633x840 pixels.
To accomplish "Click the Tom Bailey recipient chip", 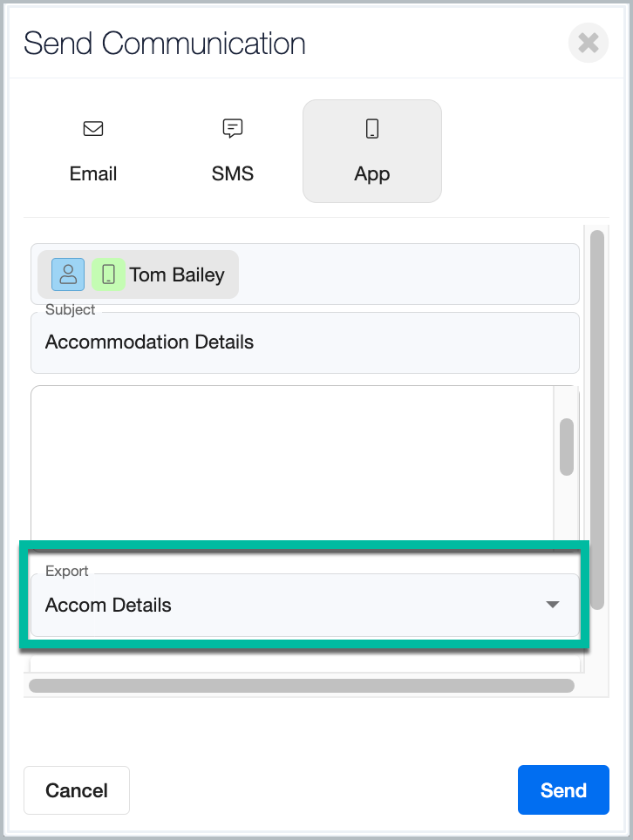I will point(138,274).
